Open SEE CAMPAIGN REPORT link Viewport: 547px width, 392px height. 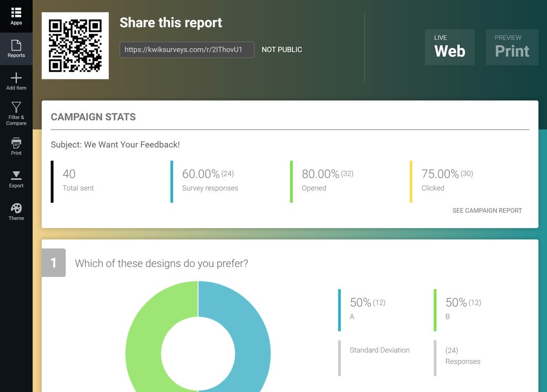pyautogui.click(x=487, y=210)
